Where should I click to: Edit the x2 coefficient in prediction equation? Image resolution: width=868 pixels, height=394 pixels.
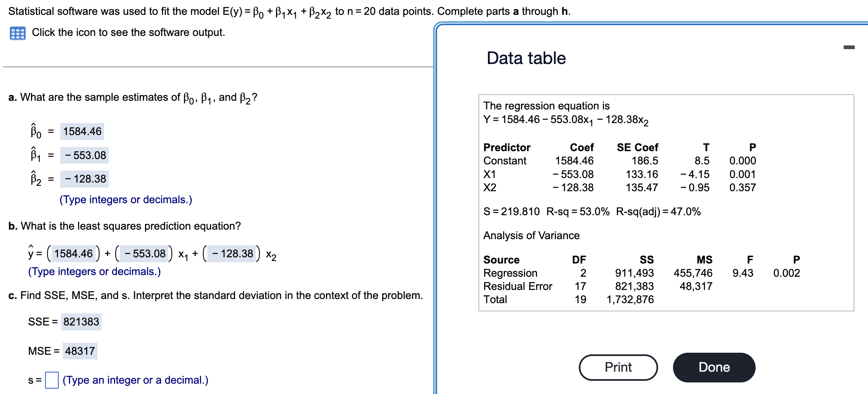click(x=232, y=254)
